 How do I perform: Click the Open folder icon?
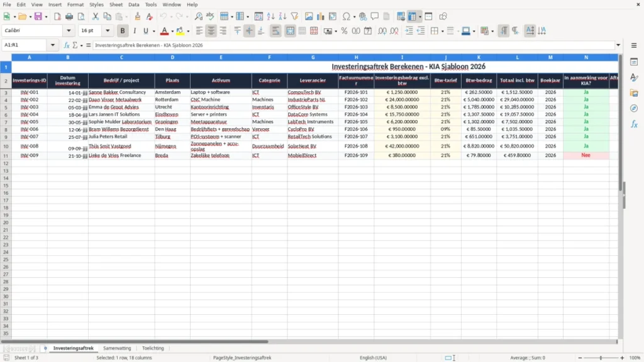coord(22,16)
